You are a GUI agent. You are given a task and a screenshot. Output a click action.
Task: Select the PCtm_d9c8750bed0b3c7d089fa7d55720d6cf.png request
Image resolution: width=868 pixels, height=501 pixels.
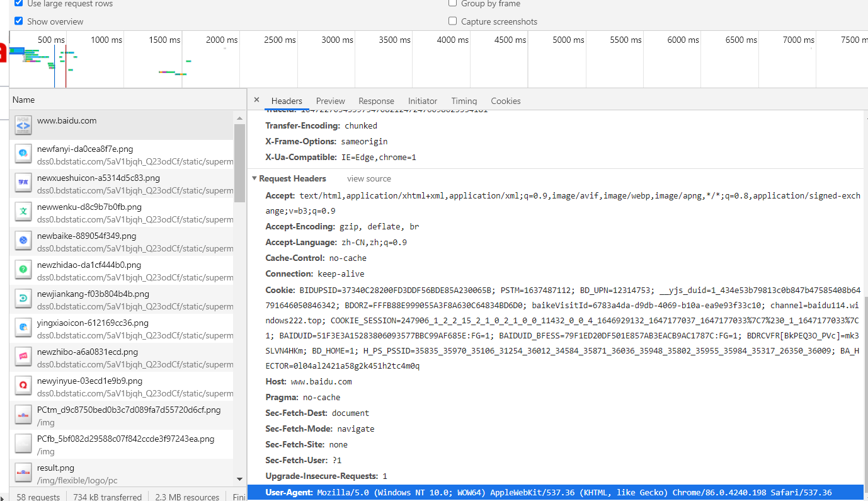click(x=122, y=415)
